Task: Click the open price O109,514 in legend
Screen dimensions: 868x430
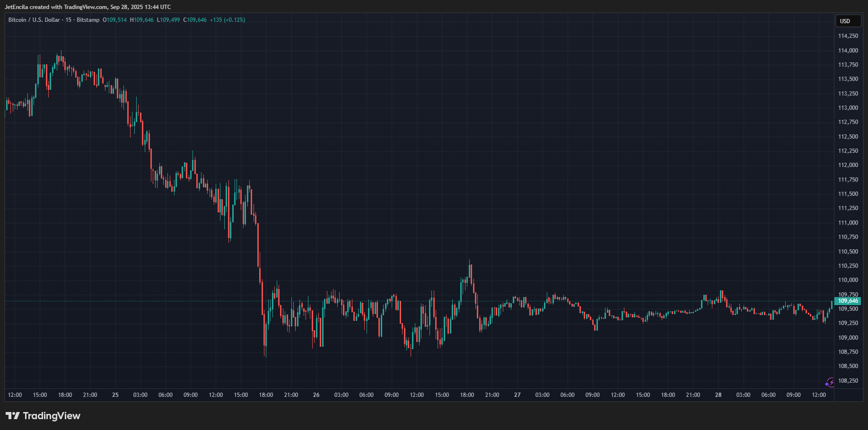Action: click(115, 20)
